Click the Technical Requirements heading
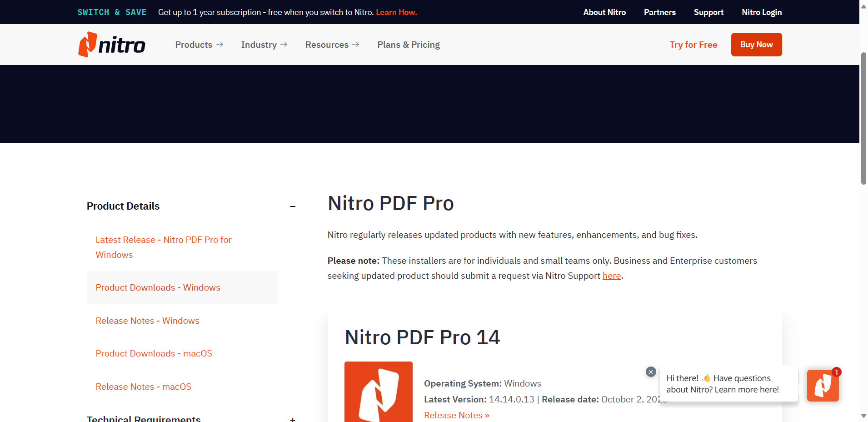Viewport: 868px width, 422px height. click(144, 419)
